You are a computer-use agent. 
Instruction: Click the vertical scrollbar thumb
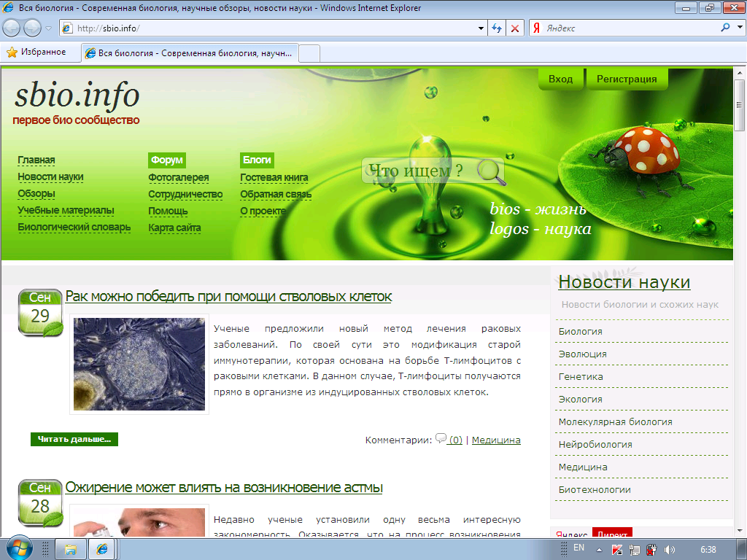pos(740,105)
